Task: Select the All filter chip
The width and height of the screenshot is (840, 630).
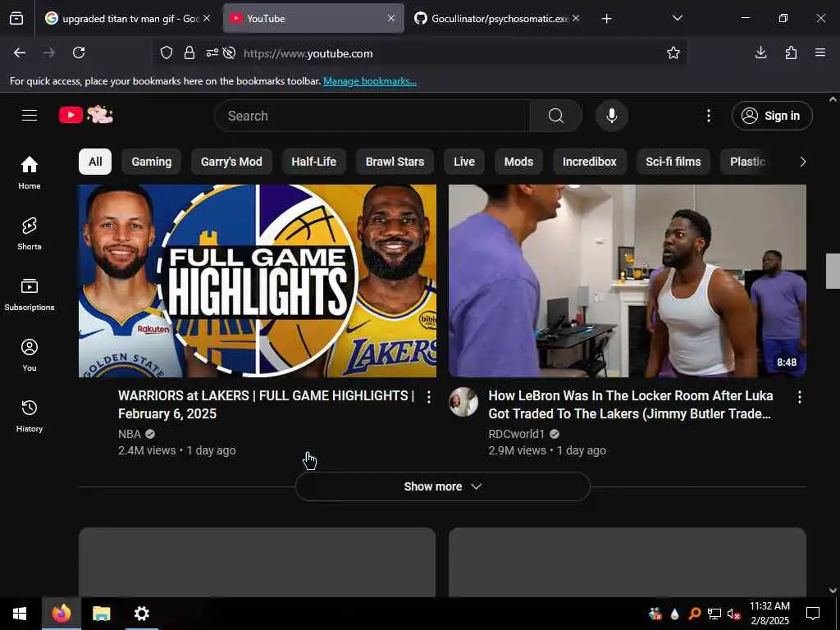Action: [x=95, y=162]
